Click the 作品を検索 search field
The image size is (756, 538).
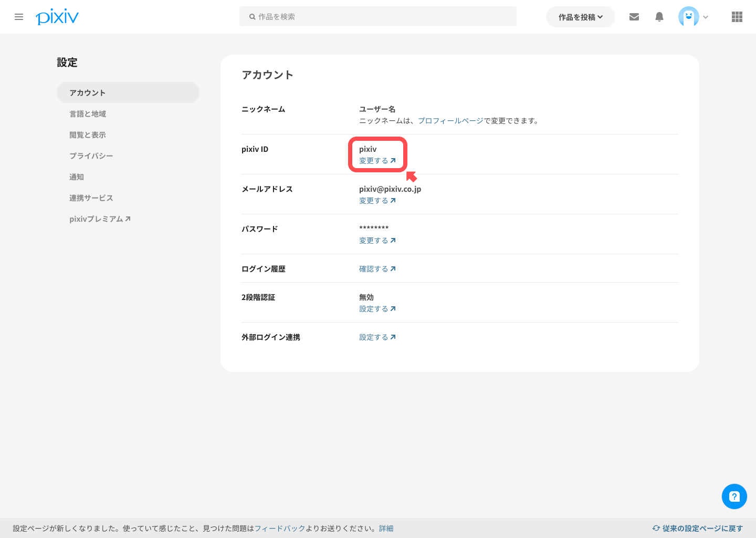coord(378,16)
